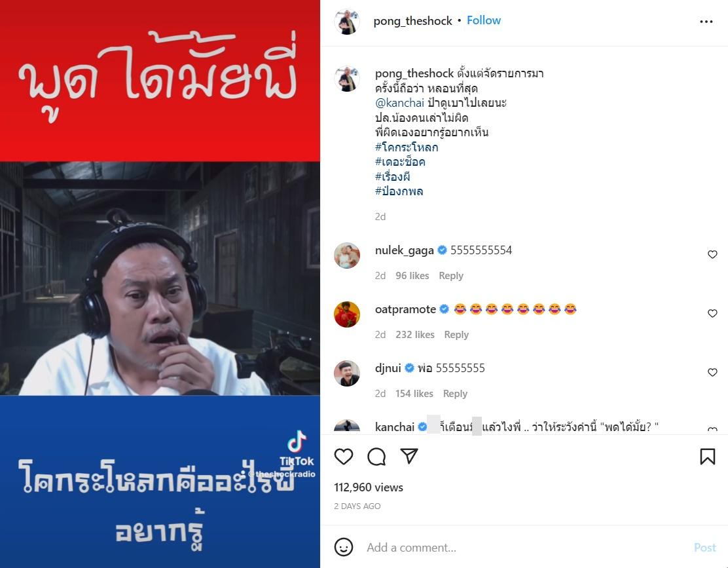
Task: View 232 likes on oatpramote's comment
Action: [x=415, y=334]
